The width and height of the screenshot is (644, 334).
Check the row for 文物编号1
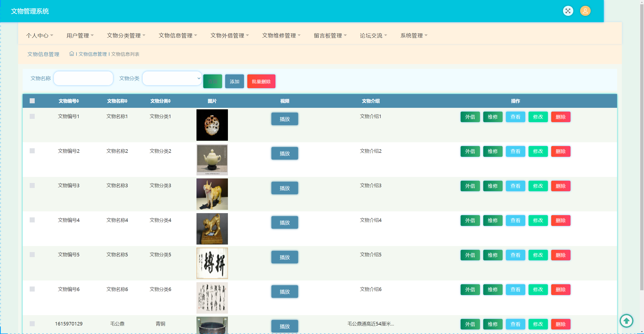pos(32,116)
